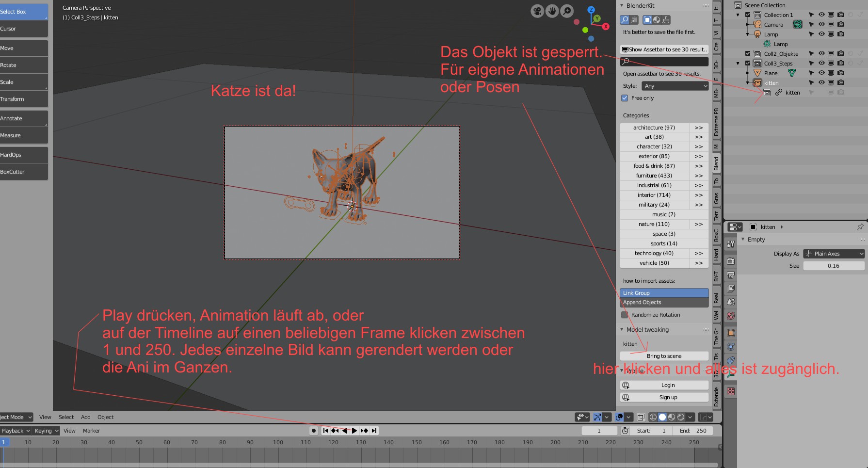The height and width of the screenshot is (468, 868).
Task: Click the green camera data icon beside Camera
Action: tap(797, 24)
